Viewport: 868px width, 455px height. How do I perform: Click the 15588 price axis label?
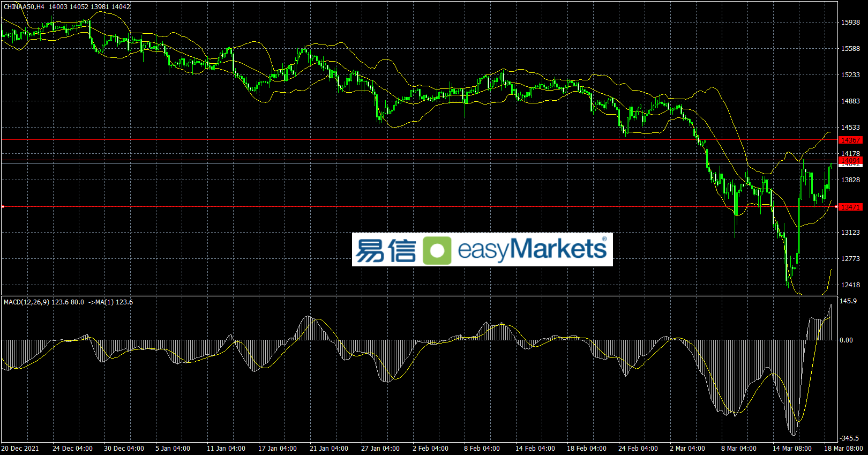click(x=850, y=49)
